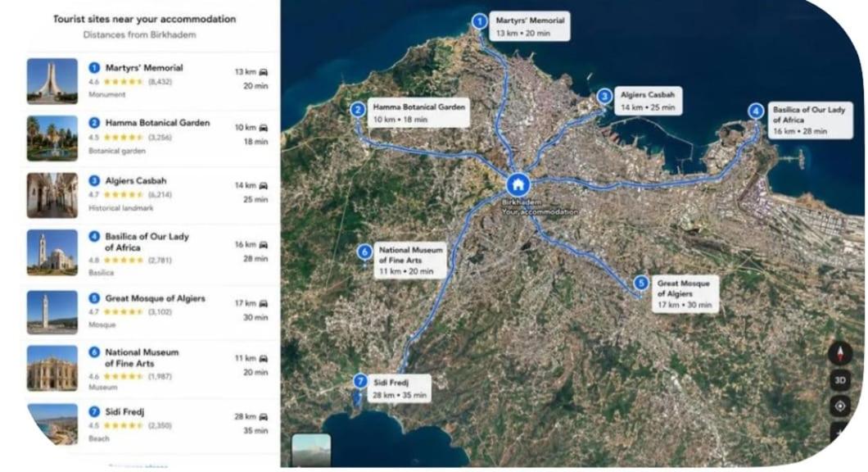Select map marker 7 for Sidi Fredj

360,381
